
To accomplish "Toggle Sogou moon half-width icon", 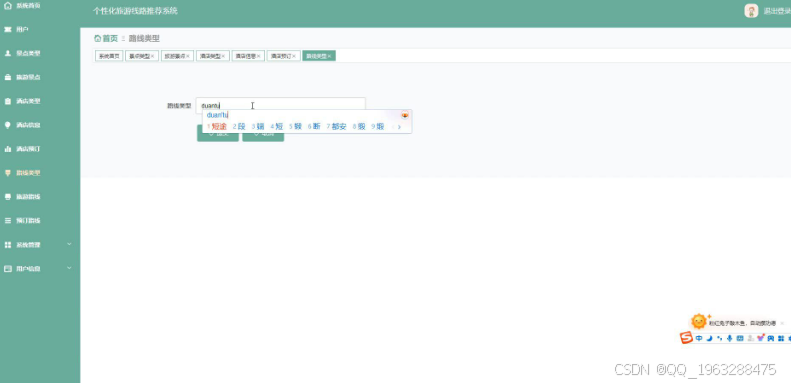I will pos(709,338).
